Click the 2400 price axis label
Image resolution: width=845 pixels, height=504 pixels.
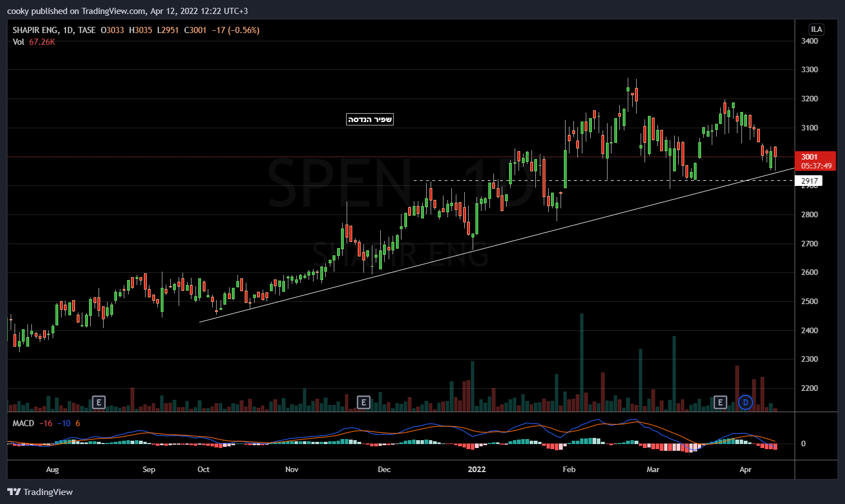click(810, 330)
